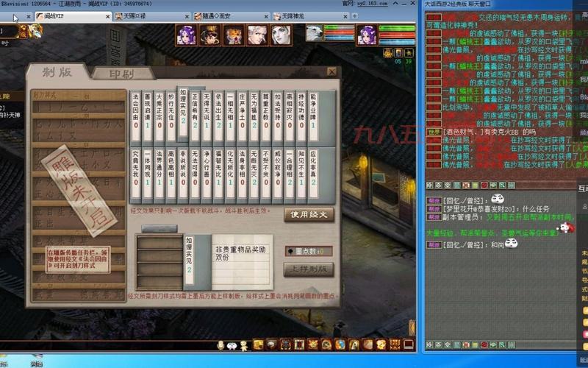The height and width of the screenshot is (368, 588).
Task: Select the 福智无比 scripture slip
Action: point(218,175)
